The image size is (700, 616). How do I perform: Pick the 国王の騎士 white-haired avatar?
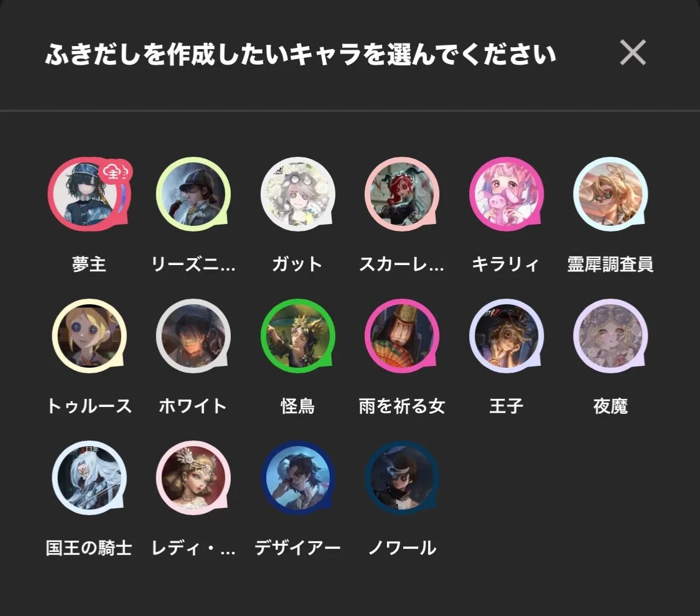click(x=89, y=478)
